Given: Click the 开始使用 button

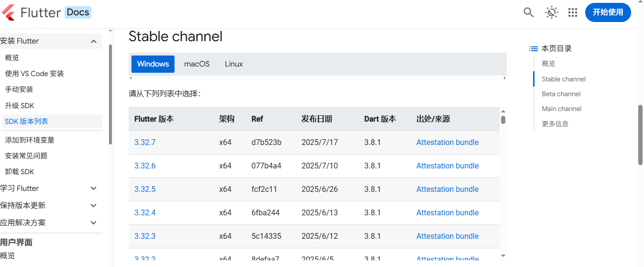Looking at the screenshot, I should tap(608, 12).
